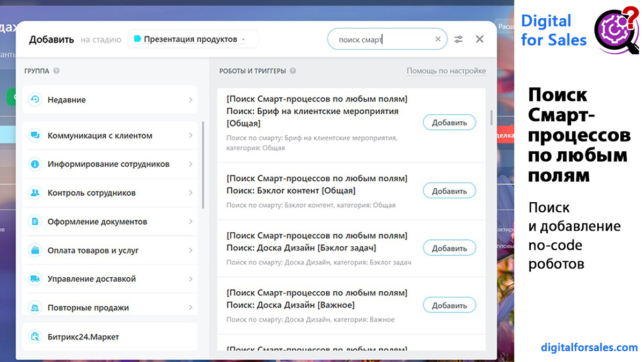This screenshot has width=644, height=362.
Task: Click the Повторные продажи icon
Action: [35, 308]
